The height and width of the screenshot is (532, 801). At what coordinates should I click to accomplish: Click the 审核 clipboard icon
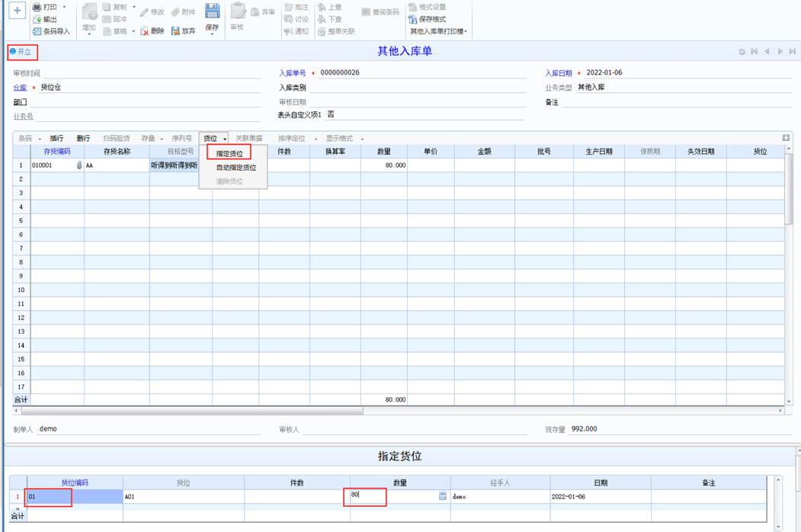click(238, 11)
